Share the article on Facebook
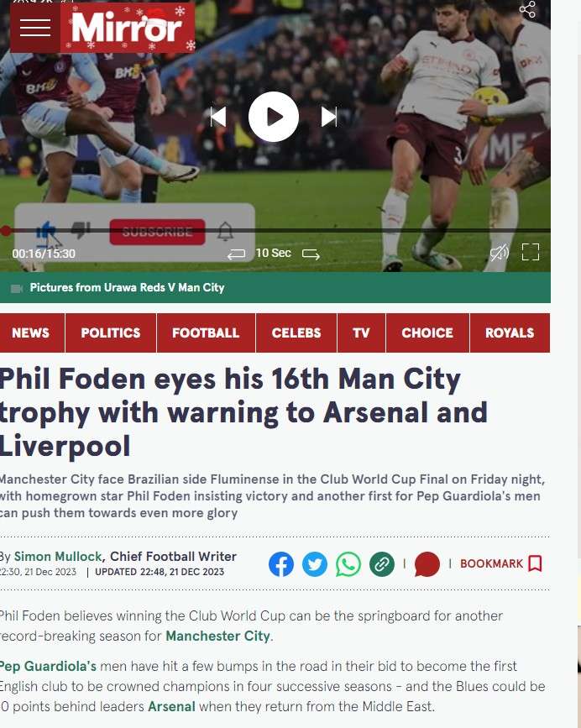This screenshot has height=728, width=581. (x=281, y=564)
